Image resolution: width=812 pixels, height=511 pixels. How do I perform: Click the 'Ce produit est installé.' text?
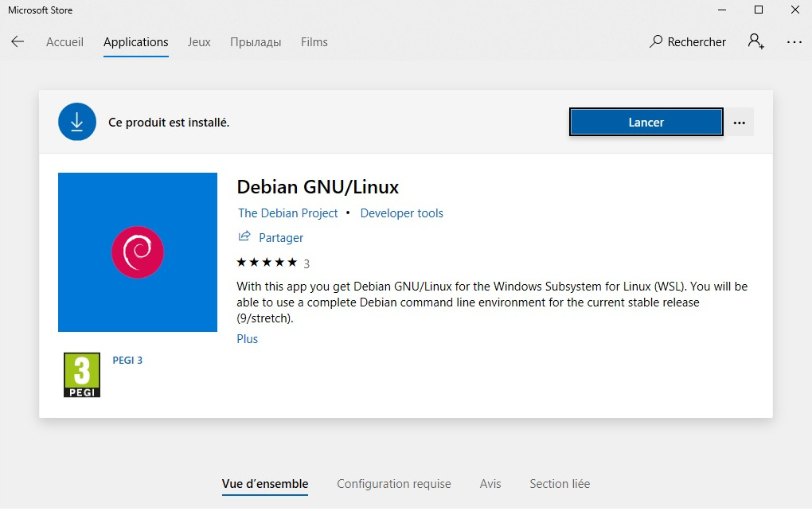coord(169,123)
